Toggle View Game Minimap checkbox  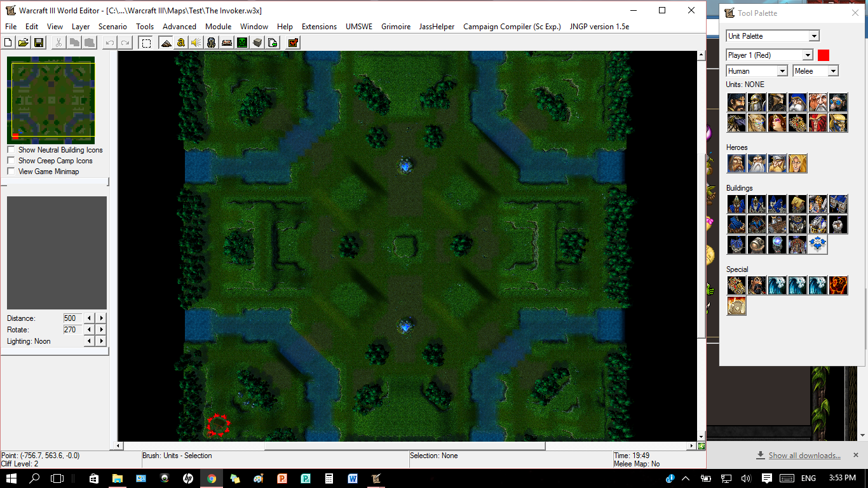point(11,172)
